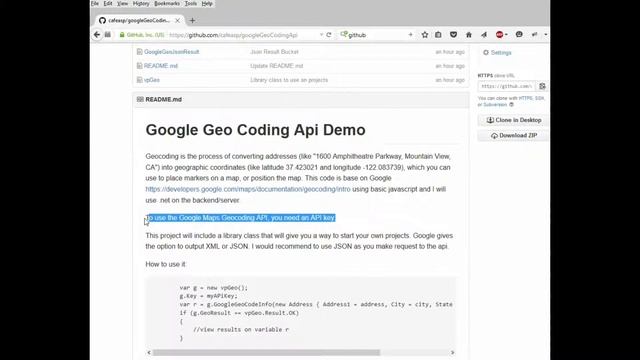Click the search go arrow beside github

pyautogui.click(x=410, y=35)
